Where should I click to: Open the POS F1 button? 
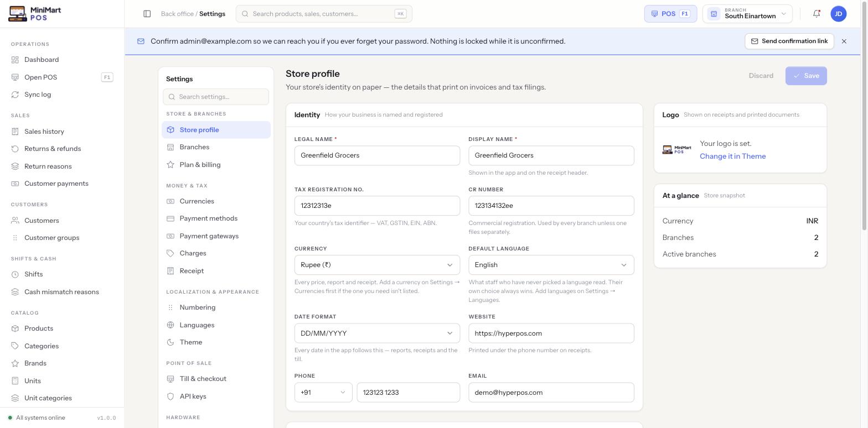pyautogui.click(x=670, y=14)
